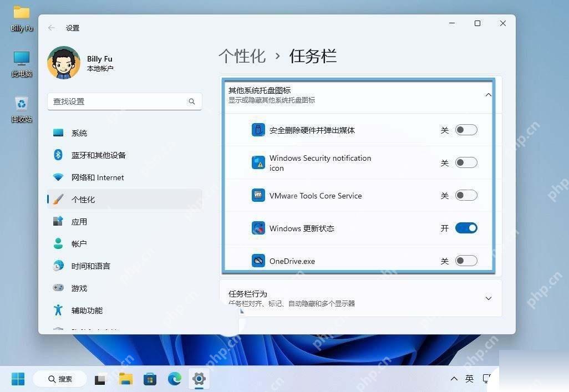Click the back arrow next to 设置

[52, 28]
